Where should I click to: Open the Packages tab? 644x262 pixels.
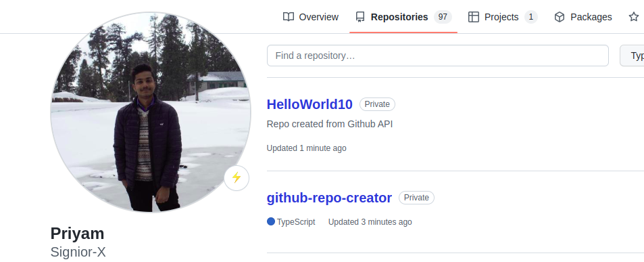(x=583, y=17)
